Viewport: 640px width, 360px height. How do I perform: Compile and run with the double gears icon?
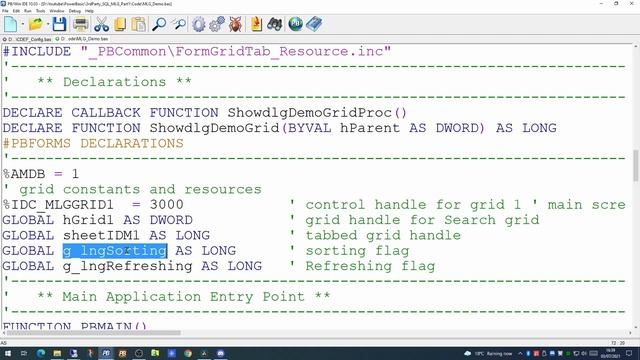pos(217,24)
